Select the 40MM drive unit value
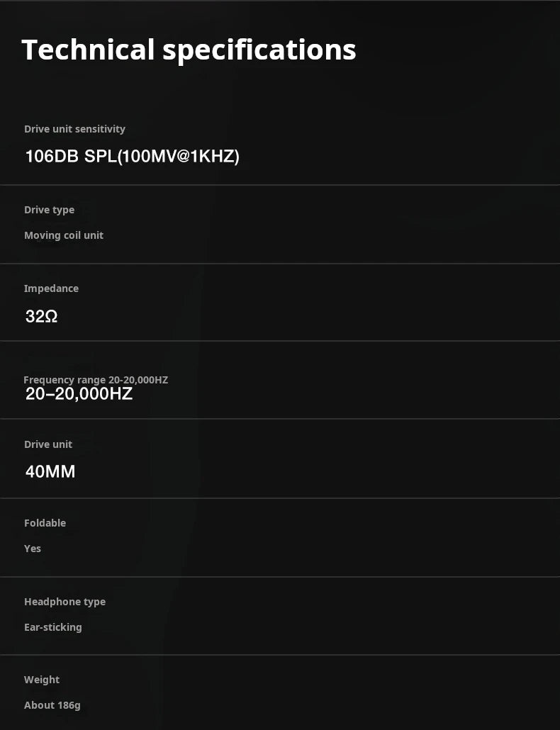Viewport: 560px width, 730px height. coord(50,472)
